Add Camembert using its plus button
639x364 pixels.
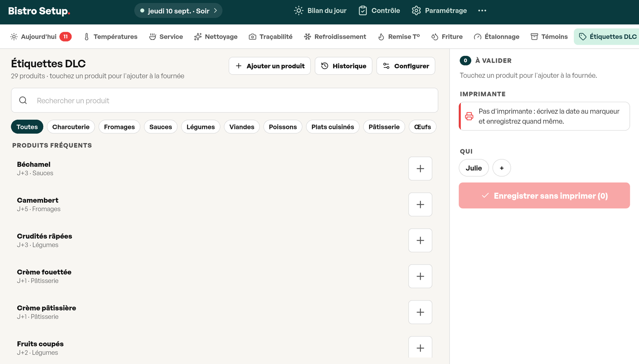420,204
